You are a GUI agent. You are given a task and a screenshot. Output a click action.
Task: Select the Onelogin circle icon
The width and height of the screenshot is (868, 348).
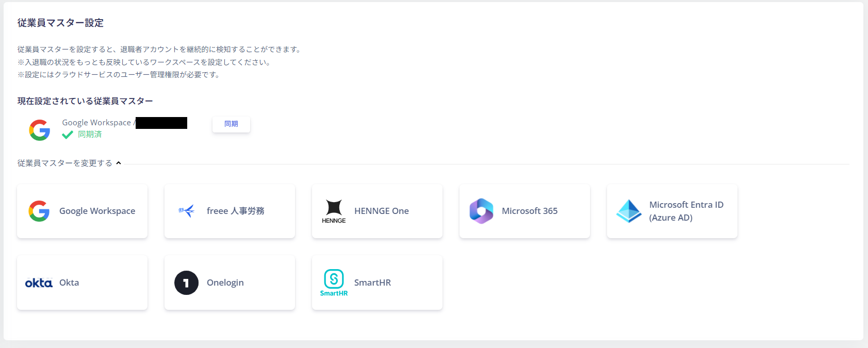coord(186,283)
